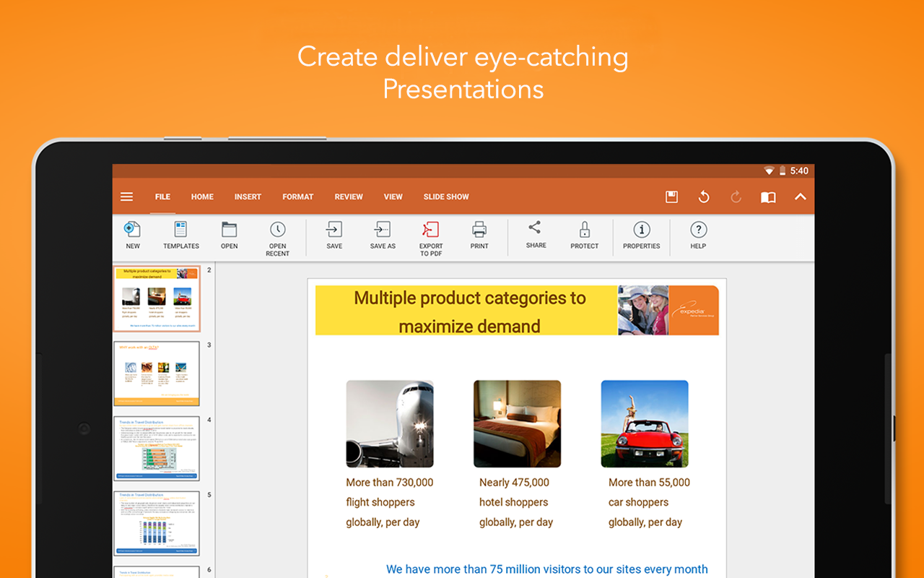Select slide 3 thumbnail
This screenshot has height=578, width=924.
[157, 374]
